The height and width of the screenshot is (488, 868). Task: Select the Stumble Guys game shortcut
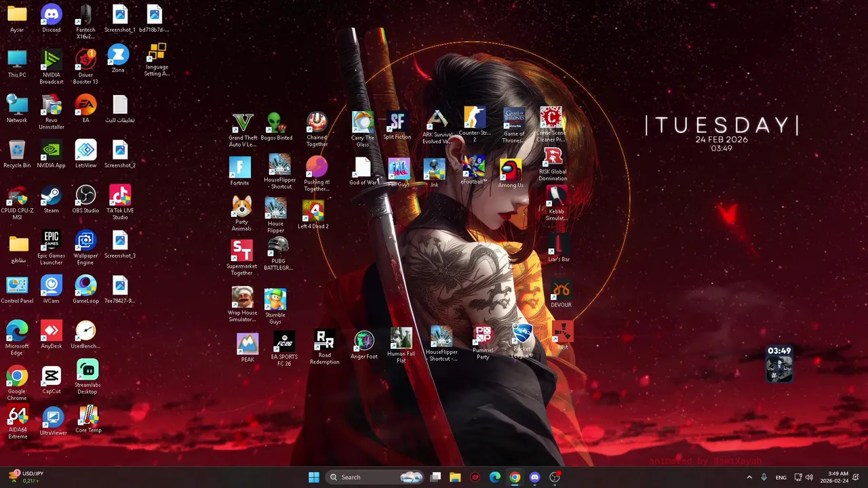275,307
